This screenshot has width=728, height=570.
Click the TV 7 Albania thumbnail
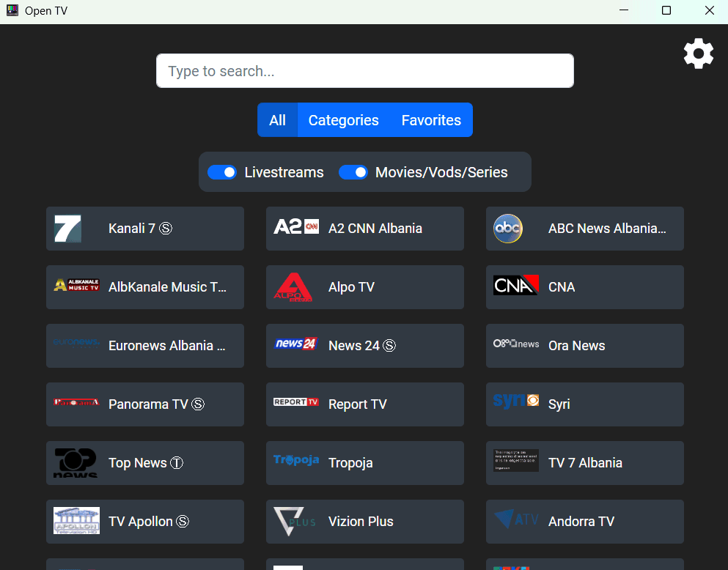[x=516, y=460]
